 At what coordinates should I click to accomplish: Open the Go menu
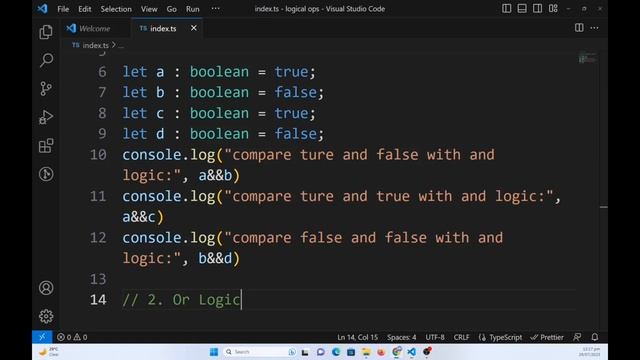coord(171,9)
